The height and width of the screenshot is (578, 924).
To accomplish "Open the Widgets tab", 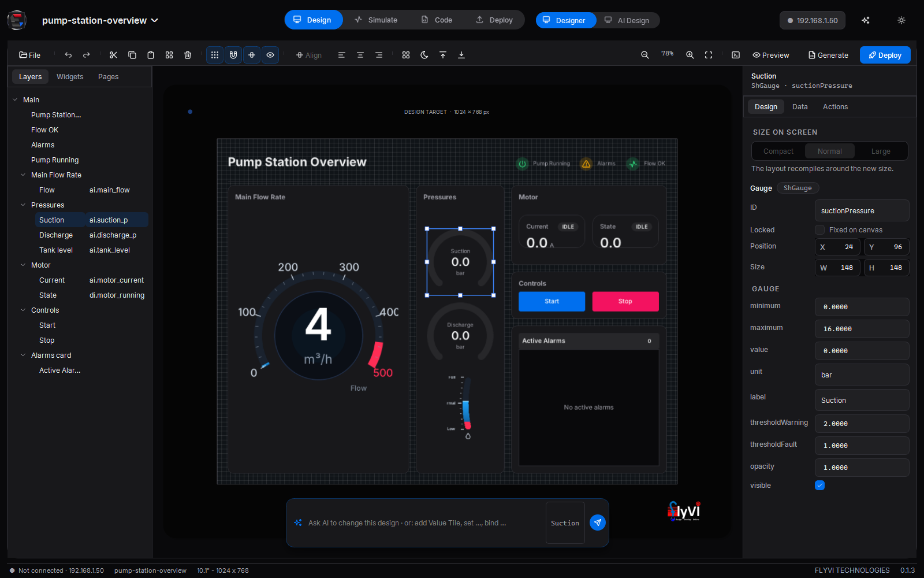I will click(x=70, y=77).
